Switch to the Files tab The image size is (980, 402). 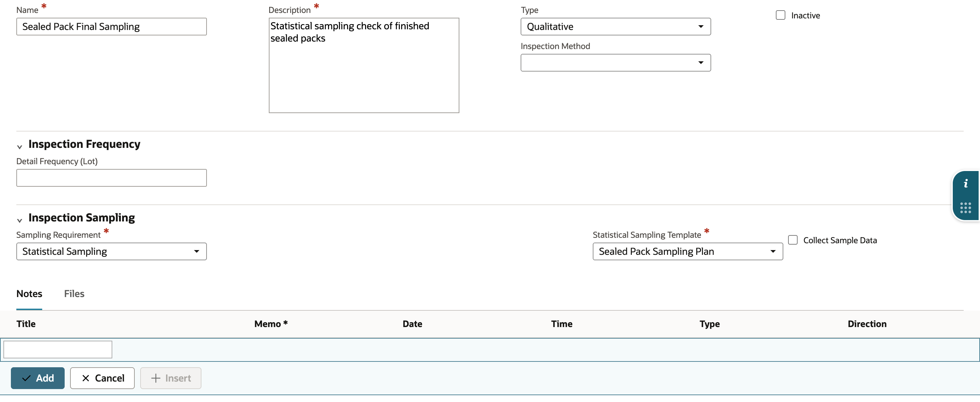point(74,294)
